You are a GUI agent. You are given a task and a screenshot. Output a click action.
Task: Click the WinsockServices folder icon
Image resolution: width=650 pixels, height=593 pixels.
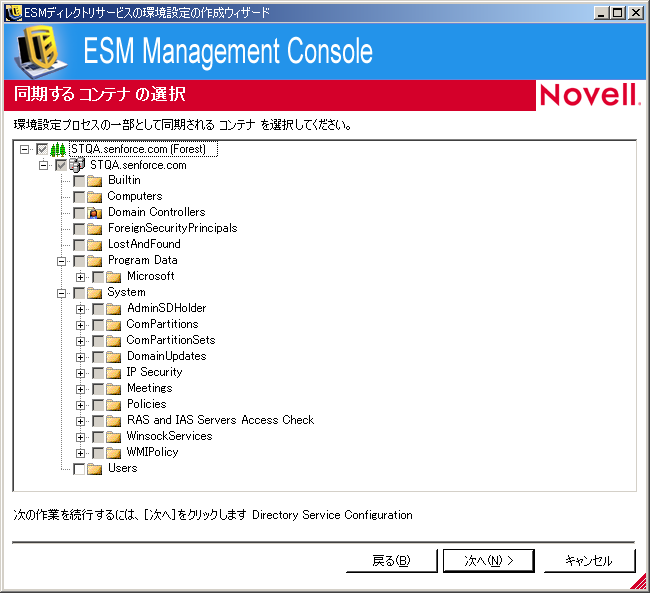[x=114, y=437]
